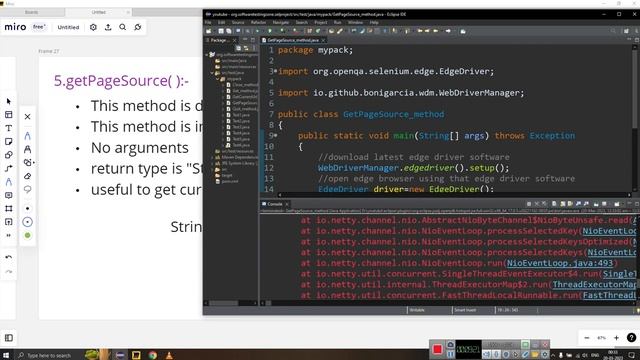Image resolution: width=640 pixels, height=360 pixels.
Task: Zoom out on the Miro board
Action: 587,338
